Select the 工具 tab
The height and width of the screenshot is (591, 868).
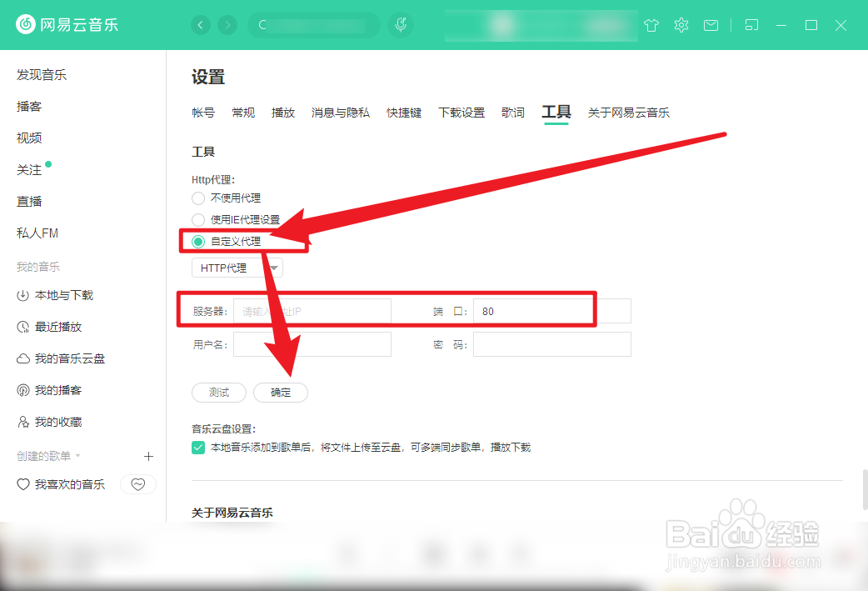(556, 113)
